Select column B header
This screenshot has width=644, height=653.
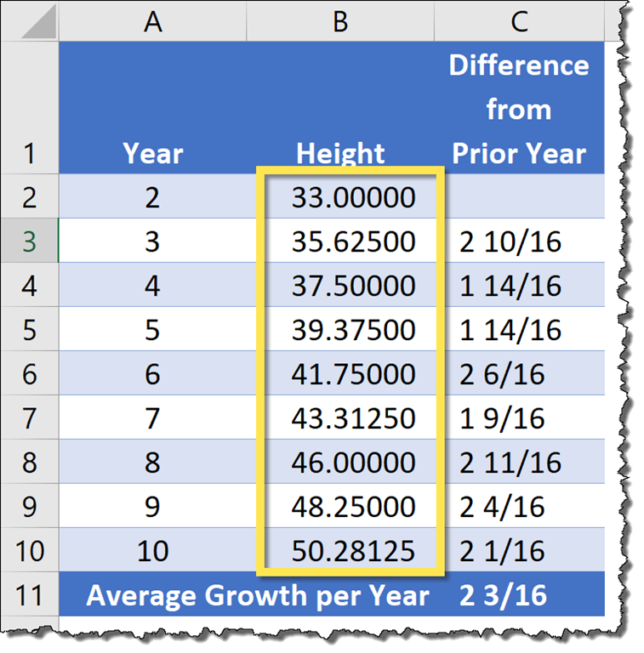(340, 22)
